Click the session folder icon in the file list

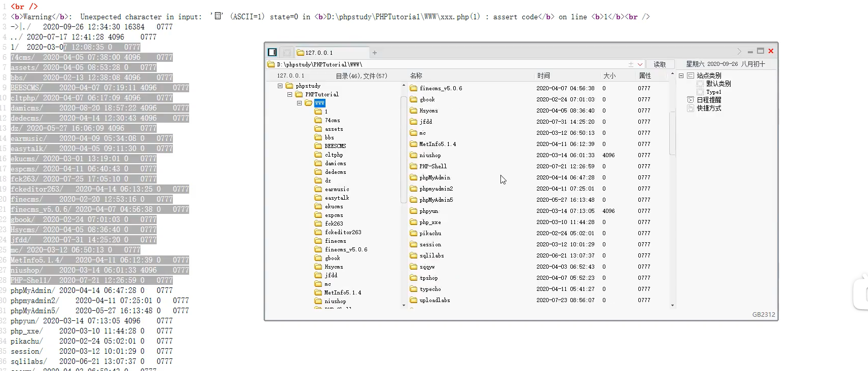click(413, 244)
